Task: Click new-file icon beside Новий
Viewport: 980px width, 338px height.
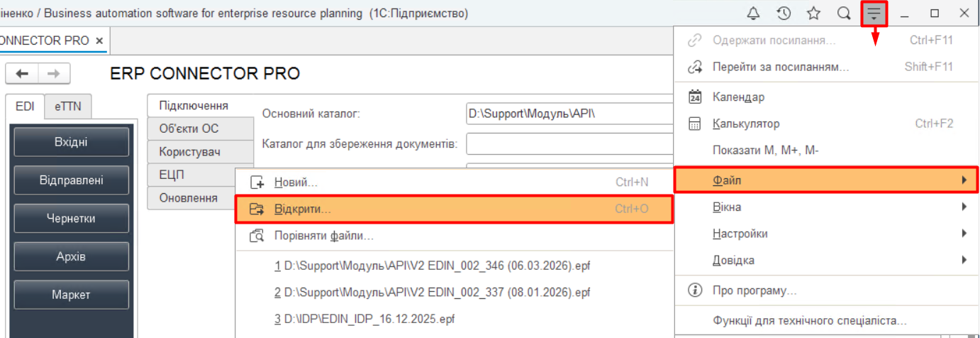Action: [257, 182]
